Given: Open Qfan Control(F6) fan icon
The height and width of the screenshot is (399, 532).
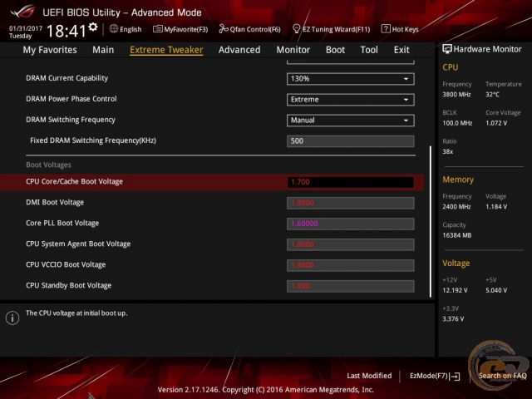Looking at the screenshot, I should (224, 29).
